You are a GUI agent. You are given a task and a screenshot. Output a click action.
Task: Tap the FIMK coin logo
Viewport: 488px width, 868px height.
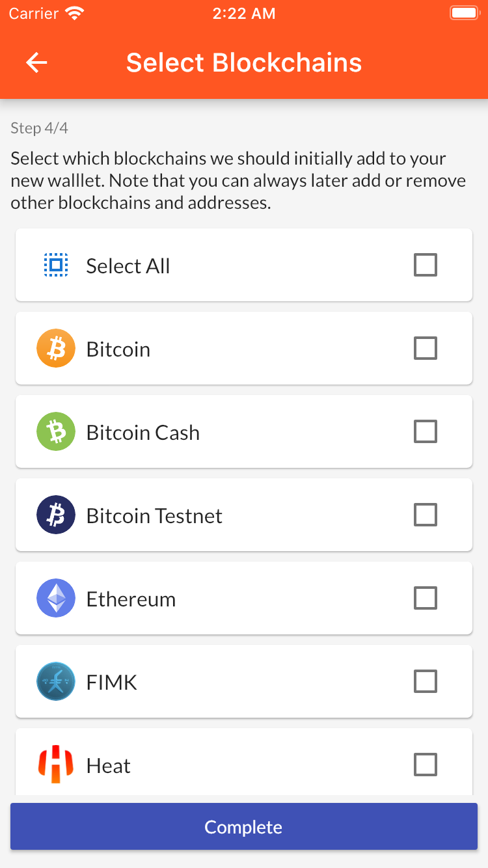56,681
